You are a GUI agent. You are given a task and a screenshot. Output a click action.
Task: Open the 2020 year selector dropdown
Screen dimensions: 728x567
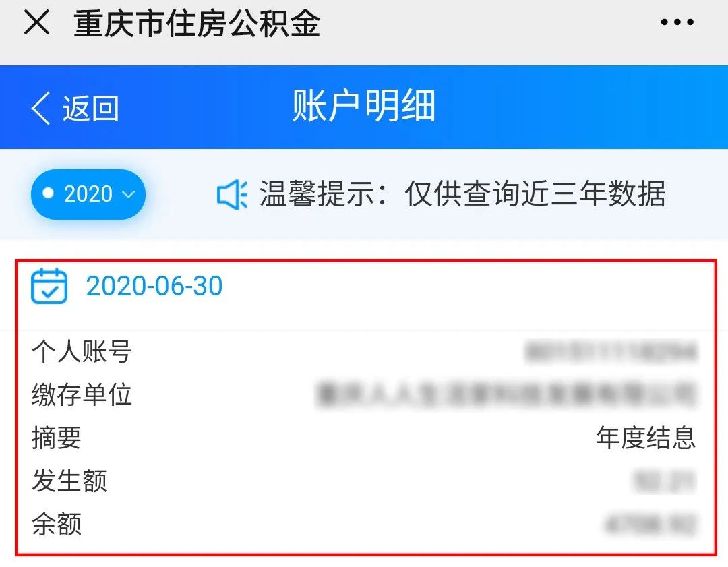coord(88,194)
